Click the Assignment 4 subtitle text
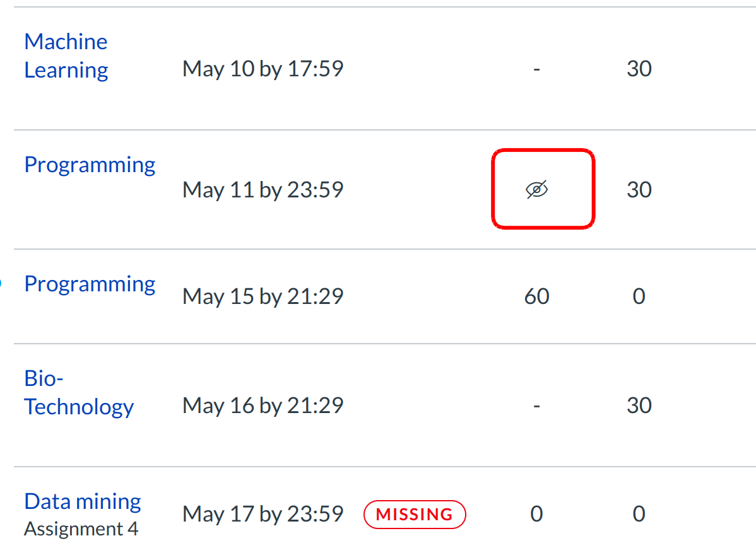Viewport: 756px width, 560px height. pyautogui.click(x=81, y=528)
